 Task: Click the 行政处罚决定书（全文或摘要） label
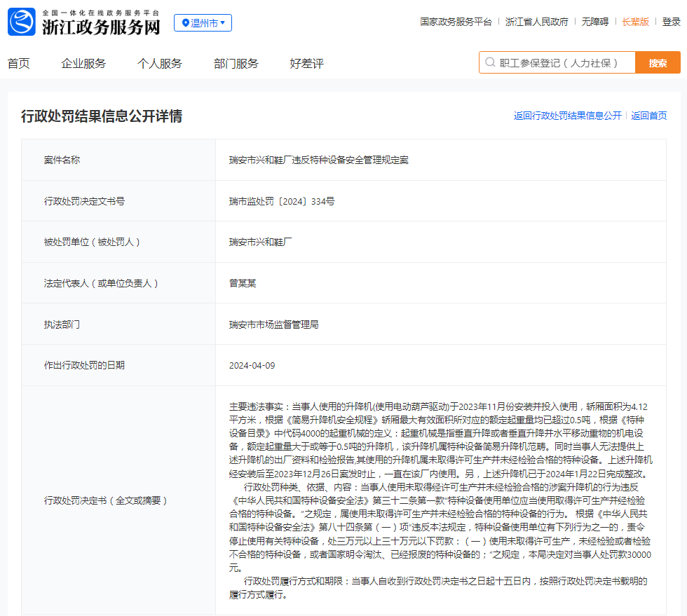click(x=105, y=500)
